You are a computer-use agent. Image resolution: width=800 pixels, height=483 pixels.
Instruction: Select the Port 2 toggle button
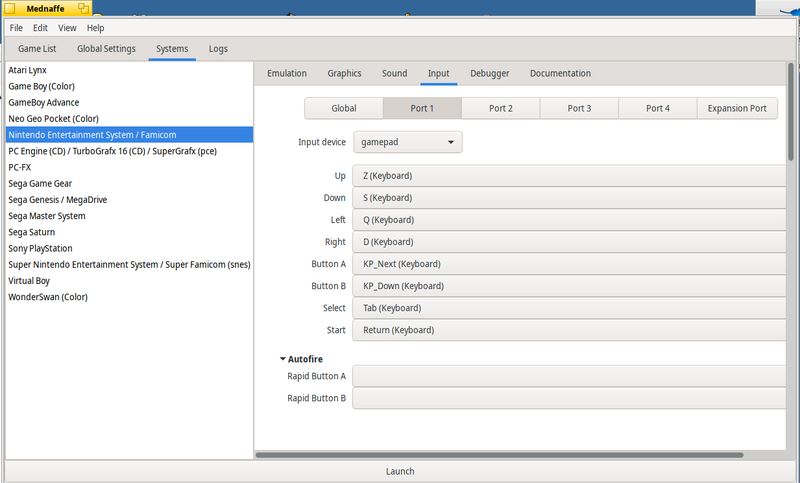coord(501,108)
